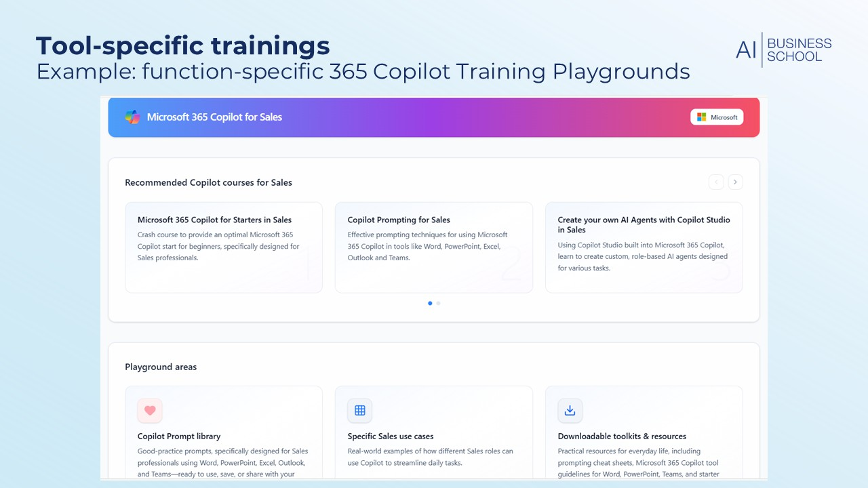This screenshot has width=868, height=488.
Task: Click the Copilot logo in the header banner
Action: 132,117
